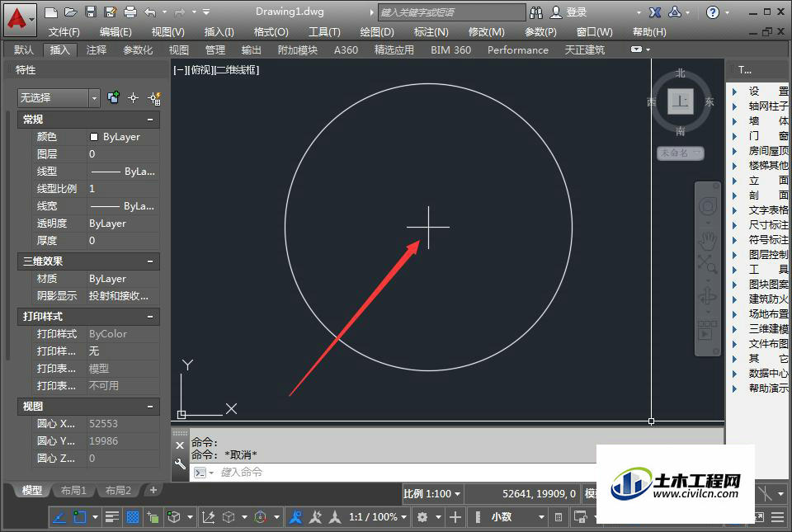Screen dimensions: 792x532
Task: Switch to the 模型 layout tab
Action: (x=32, y=490)
